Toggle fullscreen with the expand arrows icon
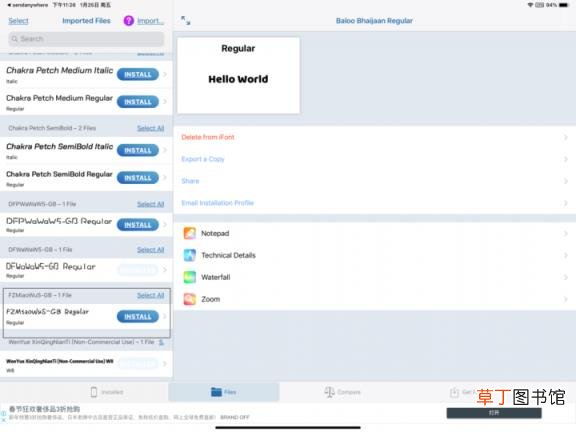 coord(186,21)
